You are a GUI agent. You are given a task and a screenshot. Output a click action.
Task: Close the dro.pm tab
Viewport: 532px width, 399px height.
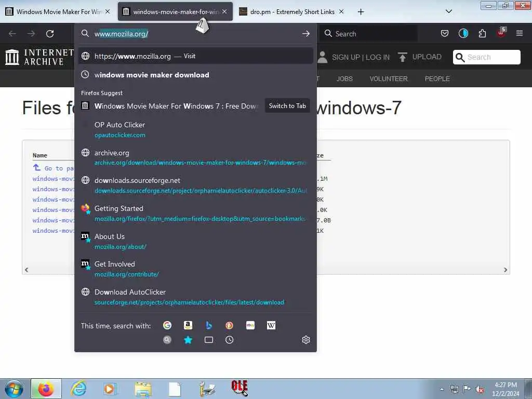[x=341, y=11]
